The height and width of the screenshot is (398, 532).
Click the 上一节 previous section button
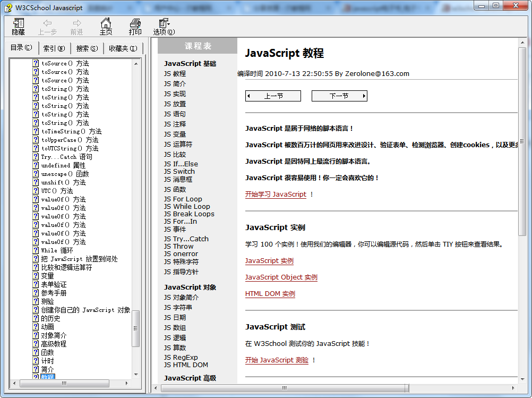coord(273,96)
